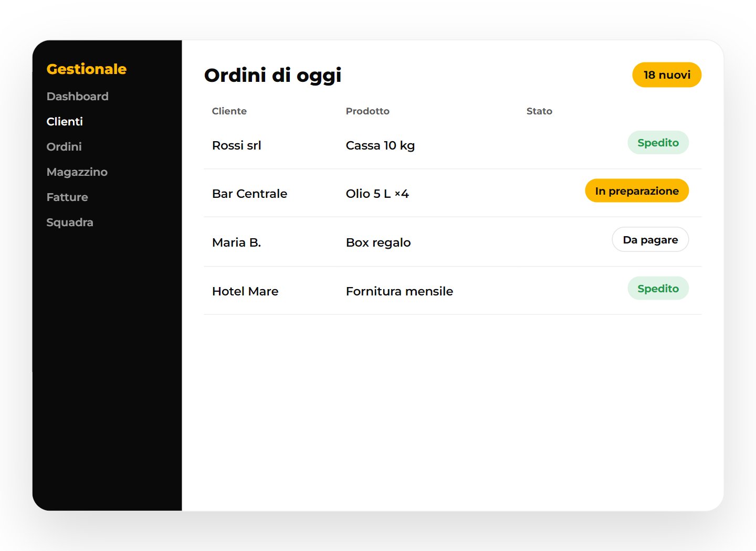This screenshot has height=551, width=756.
Task: Select the Rossi srl client cell
Action: (x=236, y=145)
